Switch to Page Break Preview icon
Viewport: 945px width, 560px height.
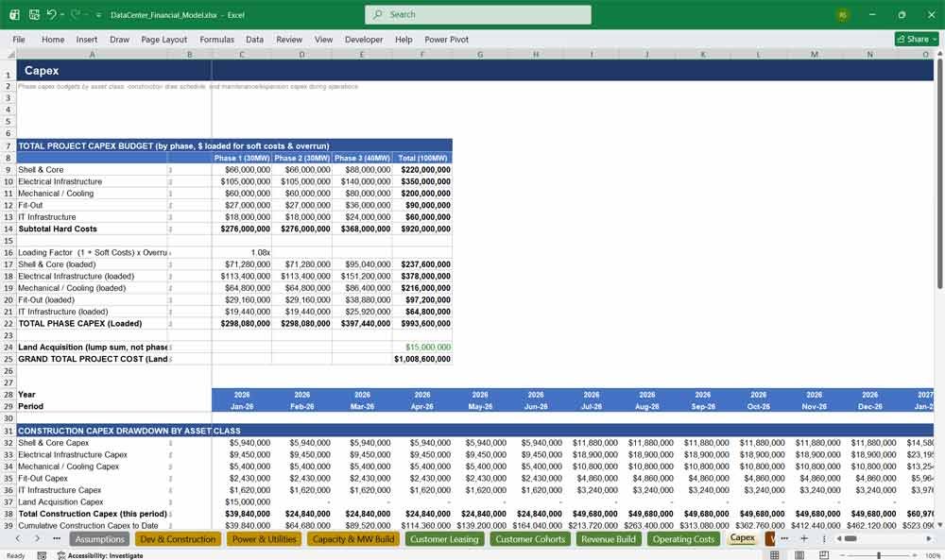[823, 555]
